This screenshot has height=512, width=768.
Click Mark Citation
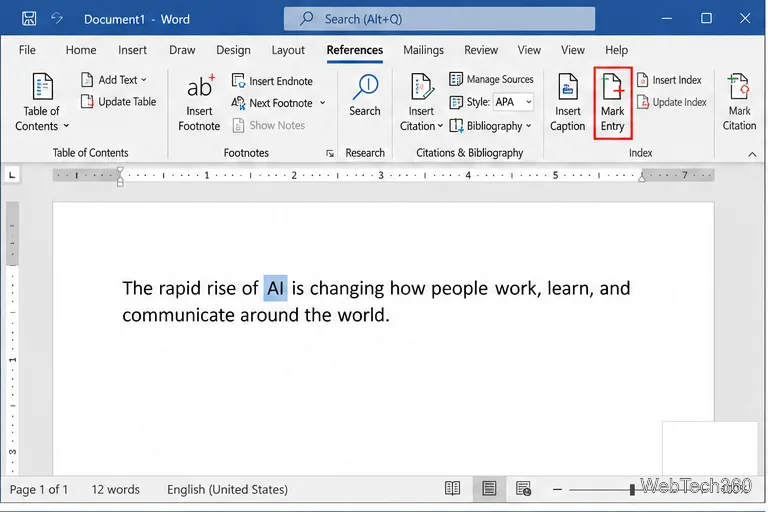[739, 102]
